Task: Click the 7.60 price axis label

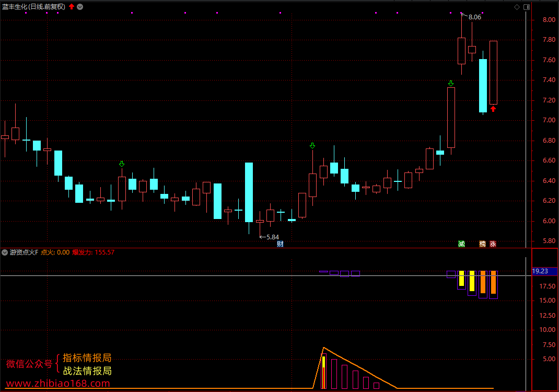Action: (x=549, y=60)
